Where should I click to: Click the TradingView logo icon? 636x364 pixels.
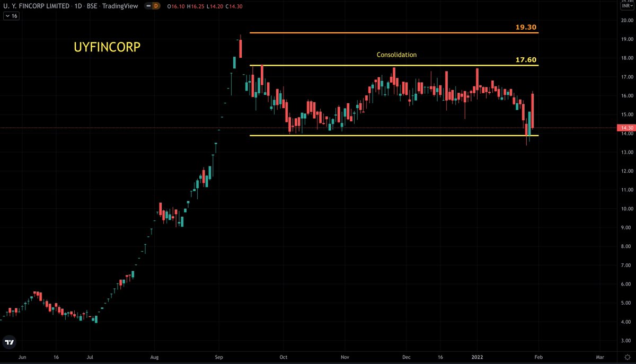tap(10, 342)
